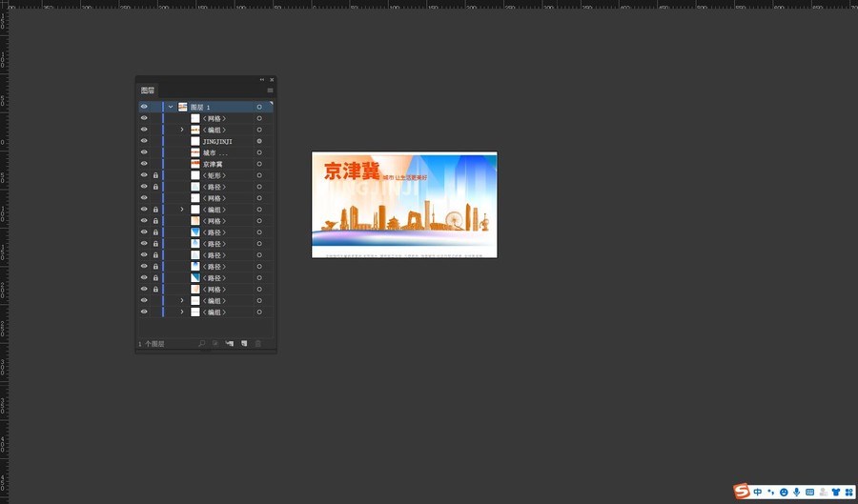858x504 pixels.
Task: Click the target circle of 城市 ... row
Action: [259, 152]
